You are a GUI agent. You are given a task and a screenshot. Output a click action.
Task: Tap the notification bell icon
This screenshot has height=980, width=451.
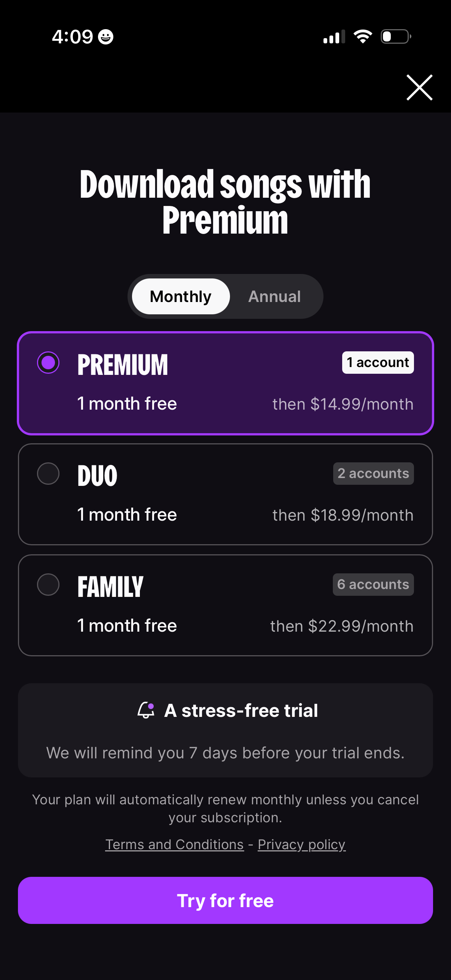tap(146, 710)
